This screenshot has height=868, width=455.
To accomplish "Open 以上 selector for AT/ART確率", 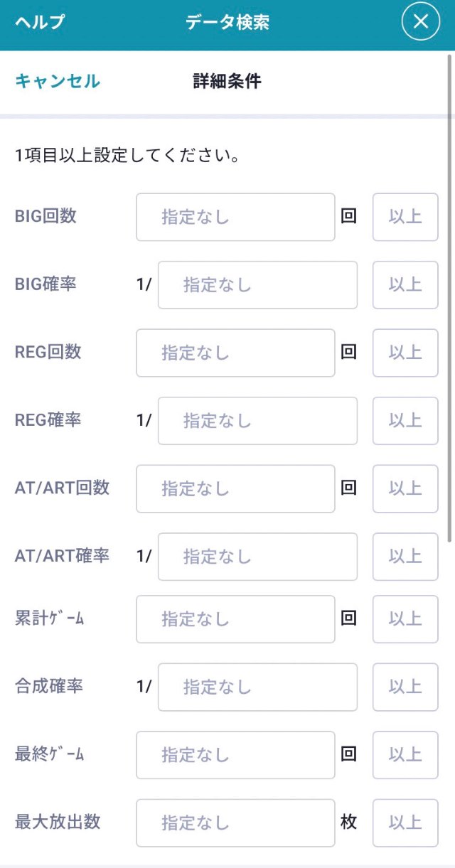I will [x=405, y=557].
